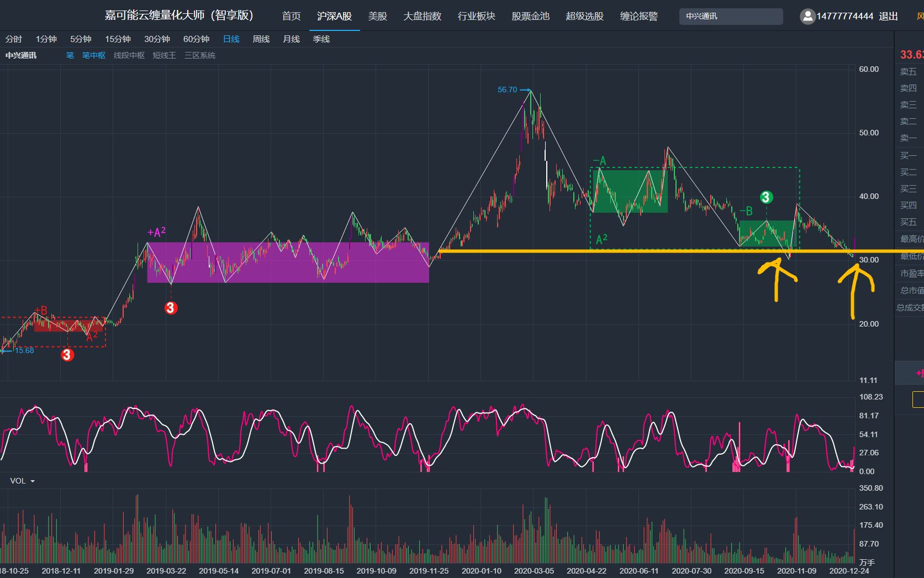Click the 买二 order book row
The image size is (924, 578).
coord(909,172)
